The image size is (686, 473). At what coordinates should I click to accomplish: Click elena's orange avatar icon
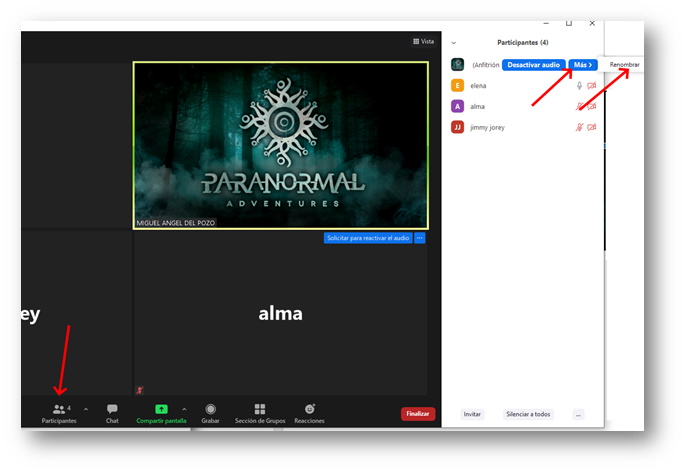pos(457,86)
